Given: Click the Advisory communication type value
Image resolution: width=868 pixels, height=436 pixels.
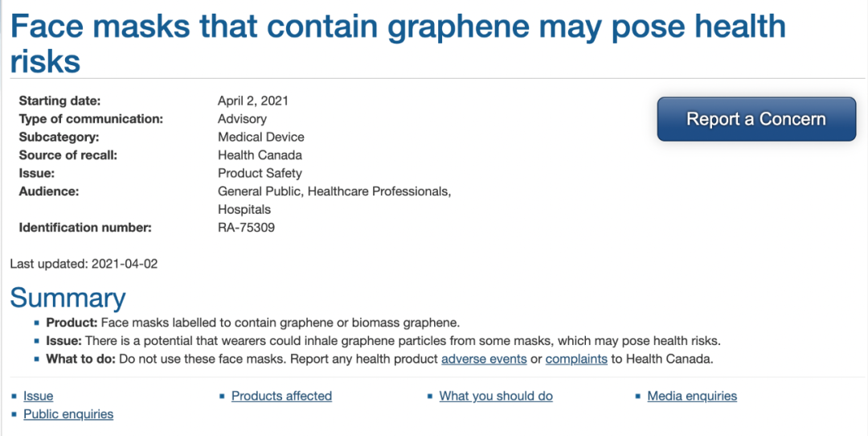Looking at the screenshot, I should click(242, 119).
